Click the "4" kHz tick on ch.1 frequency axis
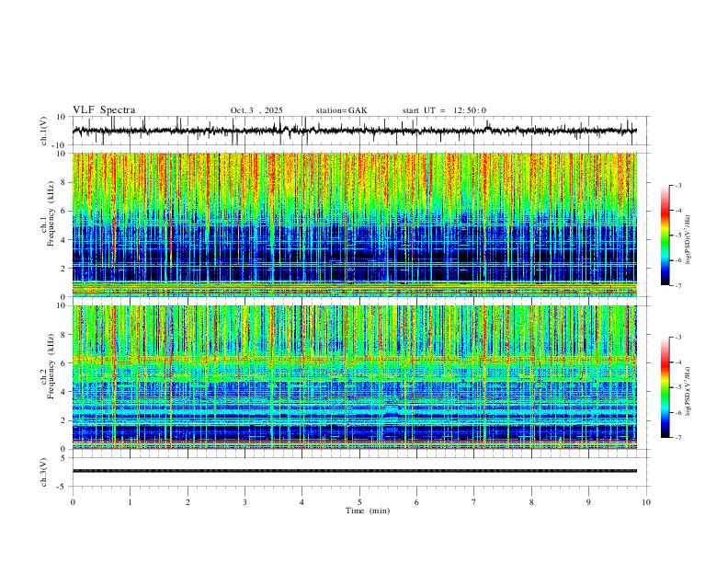This screenshot has height=563, width=728. coord(63,240)
